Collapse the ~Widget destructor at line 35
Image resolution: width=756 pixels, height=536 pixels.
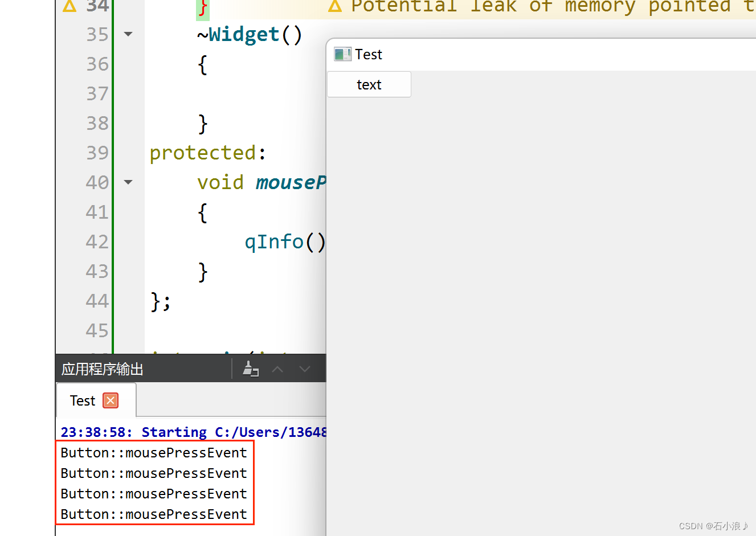coord(128,34)
